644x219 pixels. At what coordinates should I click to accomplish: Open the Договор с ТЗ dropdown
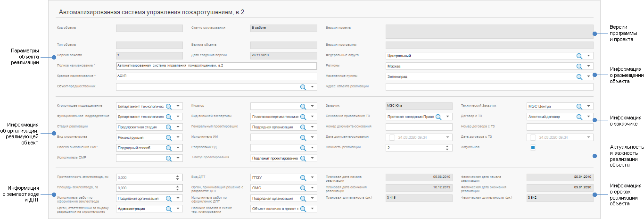click(588, 117)
